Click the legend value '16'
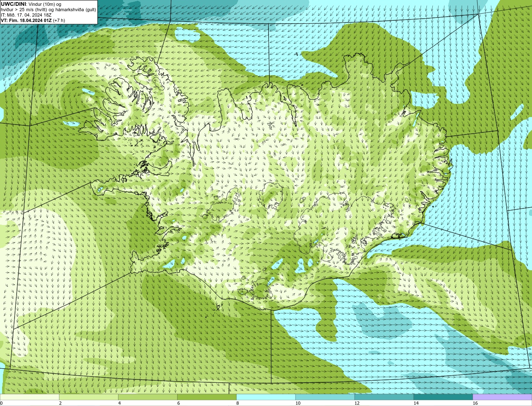532x406 pixels. tap(475, 403)
